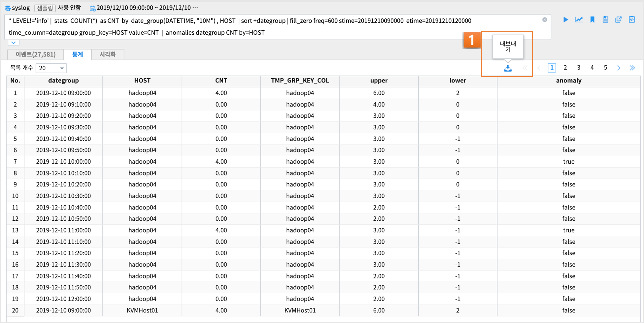Click the lower column header

458,81
